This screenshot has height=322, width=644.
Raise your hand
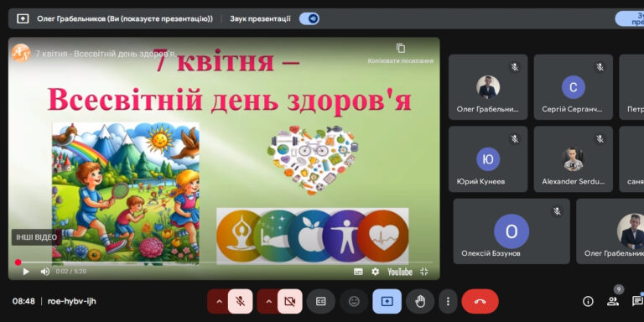(x=420, y=302)
